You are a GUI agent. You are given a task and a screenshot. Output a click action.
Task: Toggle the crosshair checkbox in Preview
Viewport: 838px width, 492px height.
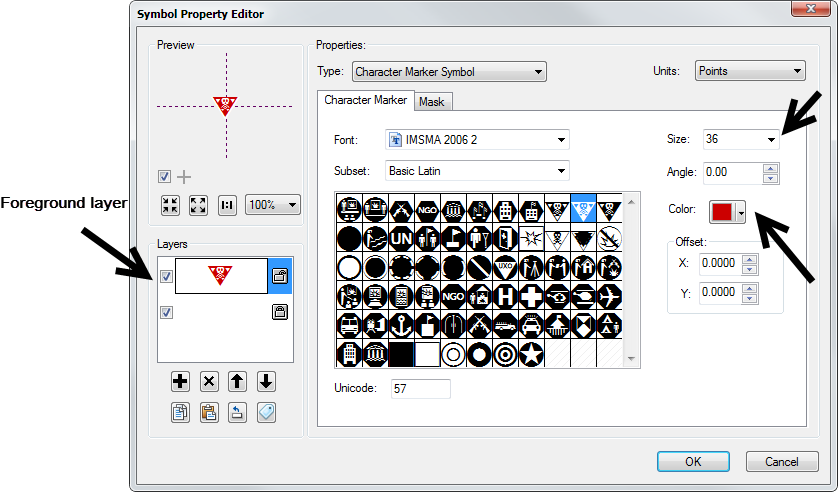(165, 177)
